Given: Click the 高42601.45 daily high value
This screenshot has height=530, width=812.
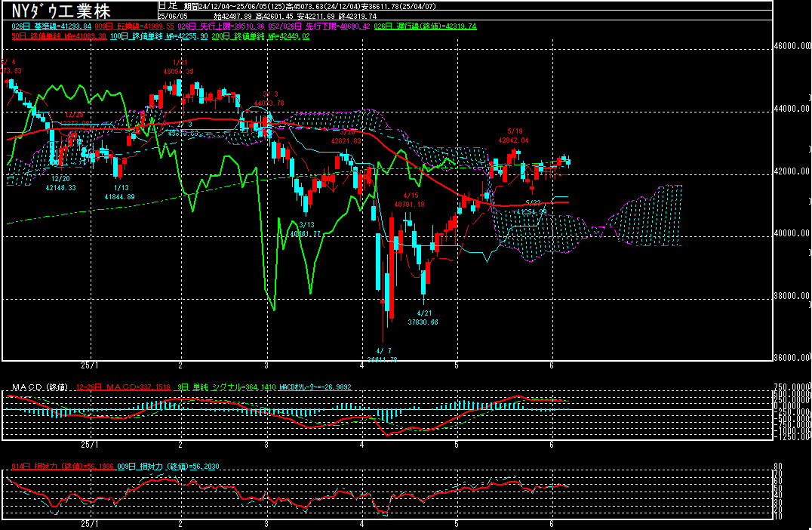Looking at the screenshot, I should tap(275, 16).
